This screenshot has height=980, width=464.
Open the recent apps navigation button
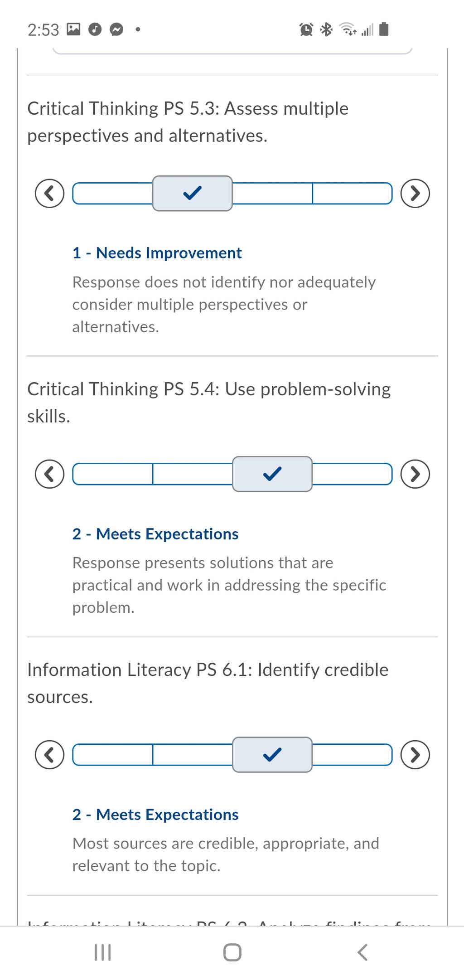click(102, 952)
